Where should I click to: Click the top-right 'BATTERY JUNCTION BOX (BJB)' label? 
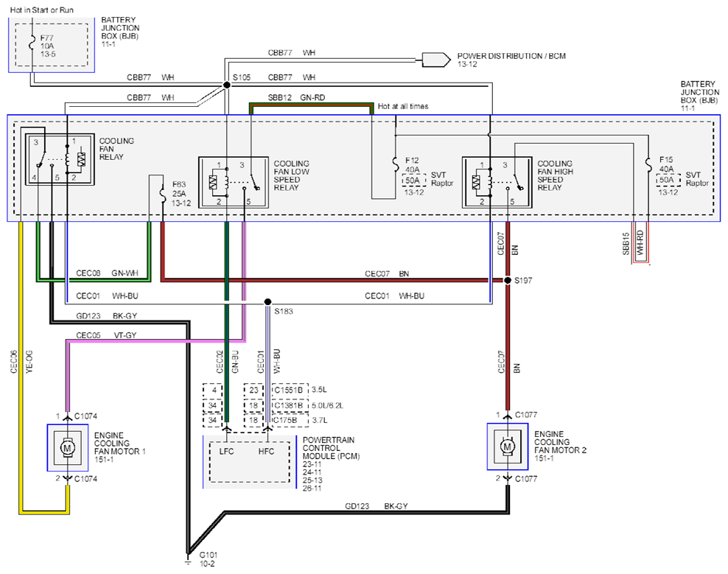click(700, 92)
